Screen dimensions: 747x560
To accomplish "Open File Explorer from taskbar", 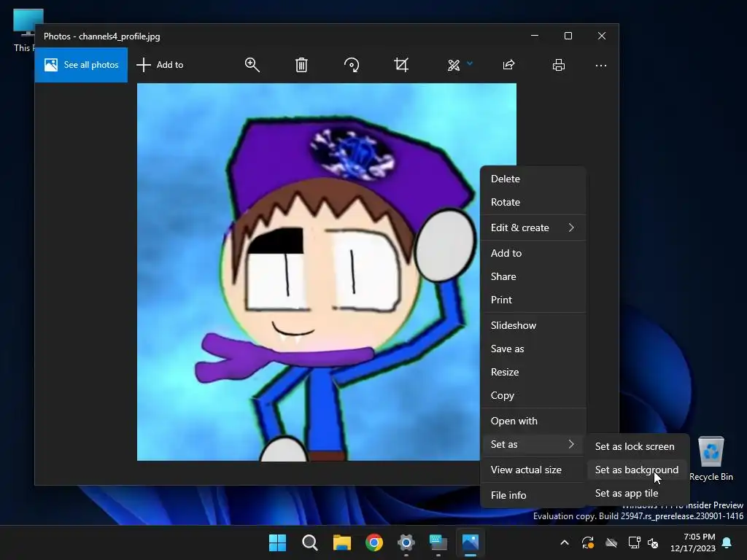I will pyautogui.click(x=342, y=542).
